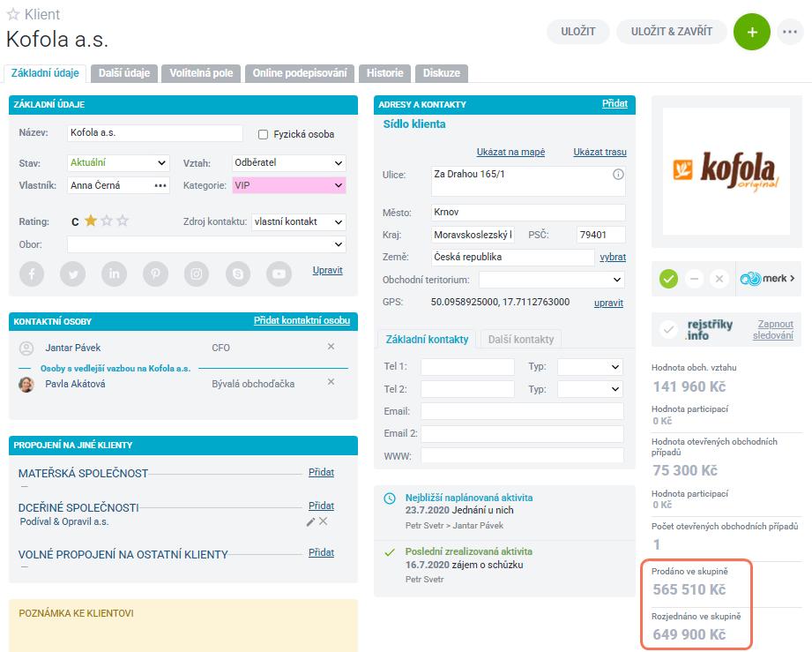Viewport: 812px width, 652px height.
Task: Open the Instagram social profile icon
Action: point(197,274)
